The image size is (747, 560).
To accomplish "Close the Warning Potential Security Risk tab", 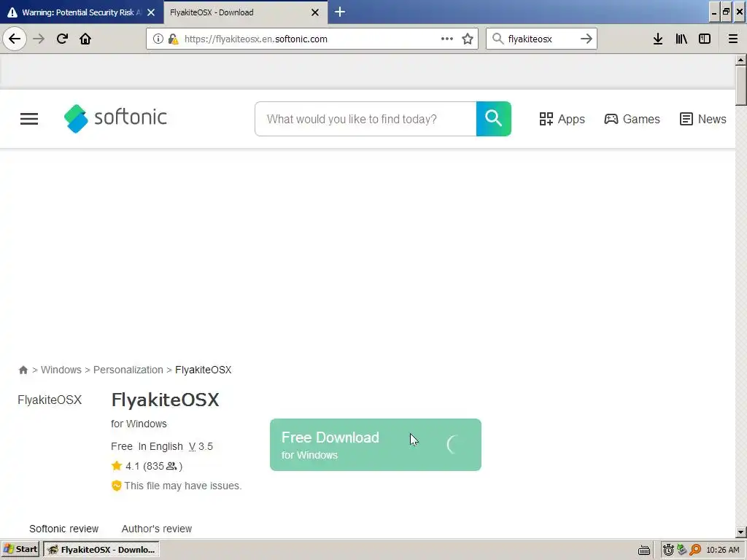I will tap(151, 12).
